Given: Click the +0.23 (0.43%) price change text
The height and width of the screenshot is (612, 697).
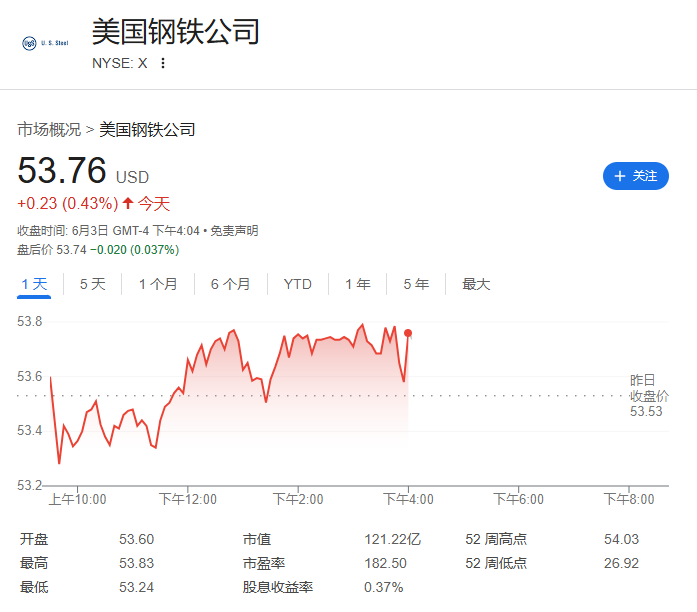Looking at the screenshot, I should [x=68, y=204].
